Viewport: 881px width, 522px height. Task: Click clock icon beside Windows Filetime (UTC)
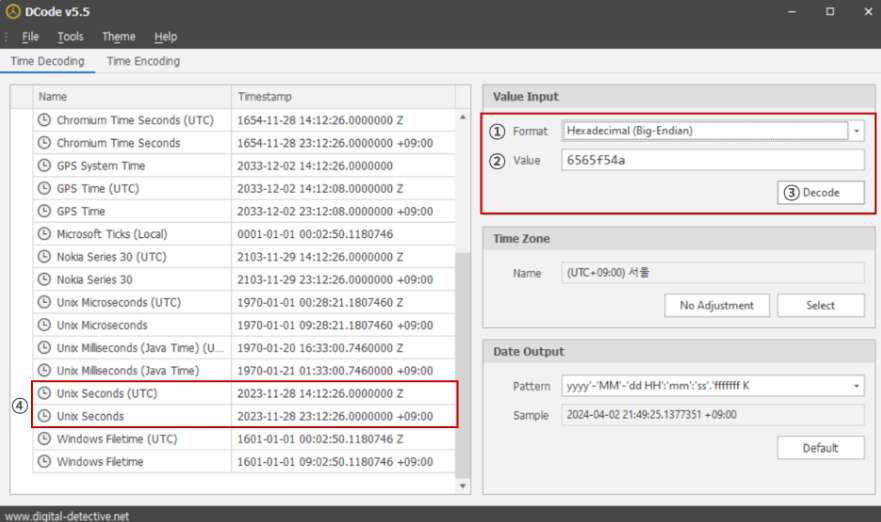tap(44, 438)
